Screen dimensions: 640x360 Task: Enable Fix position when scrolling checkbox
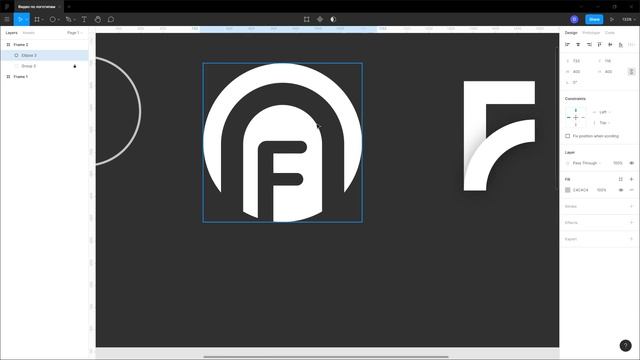[x=567, y=136]
